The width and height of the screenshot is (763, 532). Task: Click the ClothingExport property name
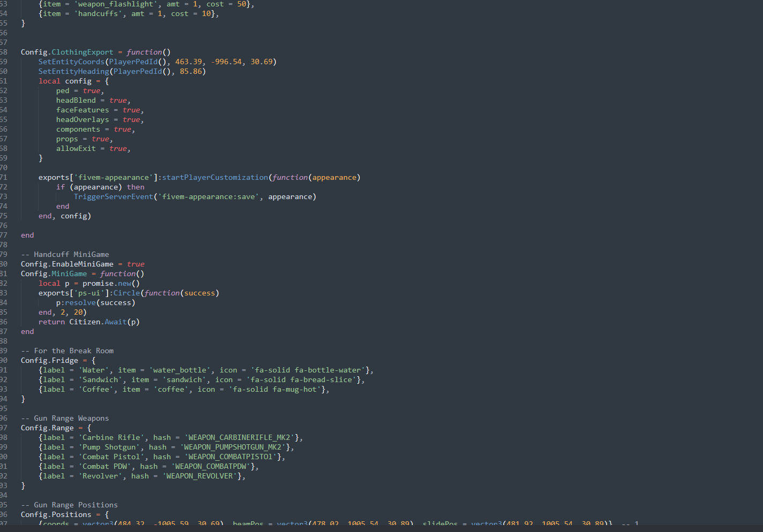tap(82, 52)
